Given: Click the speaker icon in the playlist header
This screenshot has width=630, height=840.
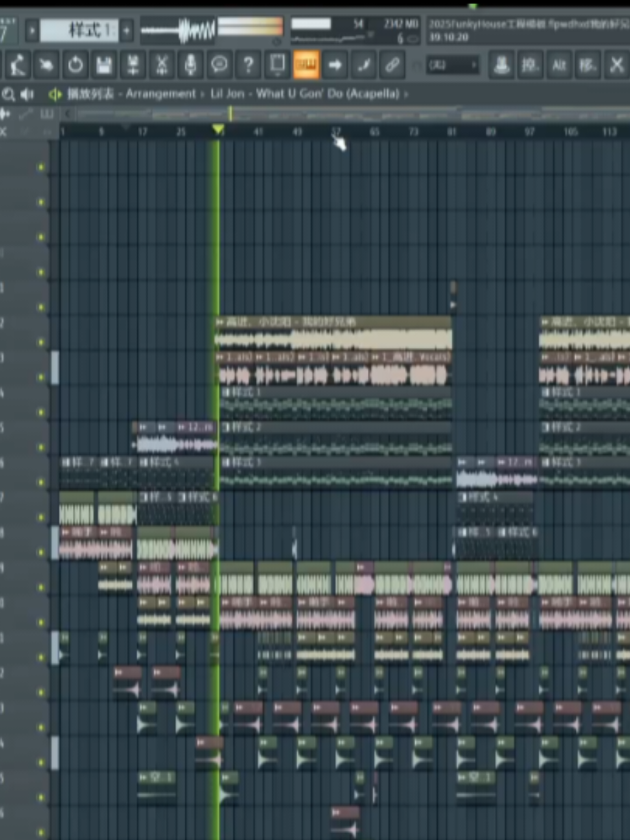Looking at the screenshot, I should click(x=27, y=94).
